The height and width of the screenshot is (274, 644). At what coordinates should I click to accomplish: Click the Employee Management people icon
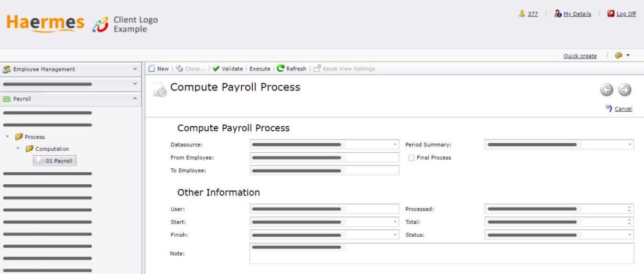(x=7, y=69)
